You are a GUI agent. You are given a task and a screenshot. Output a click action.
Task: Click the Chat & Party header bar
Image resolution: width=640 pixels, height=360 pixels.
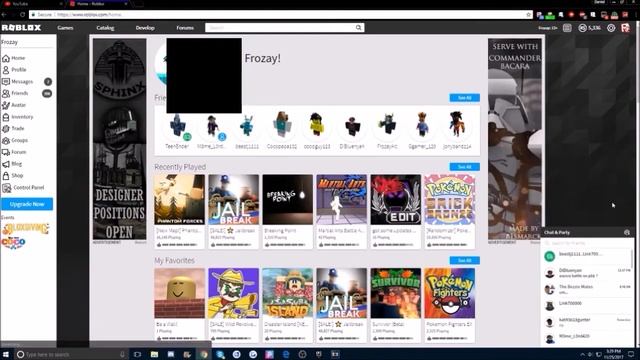tap(587, 232)
